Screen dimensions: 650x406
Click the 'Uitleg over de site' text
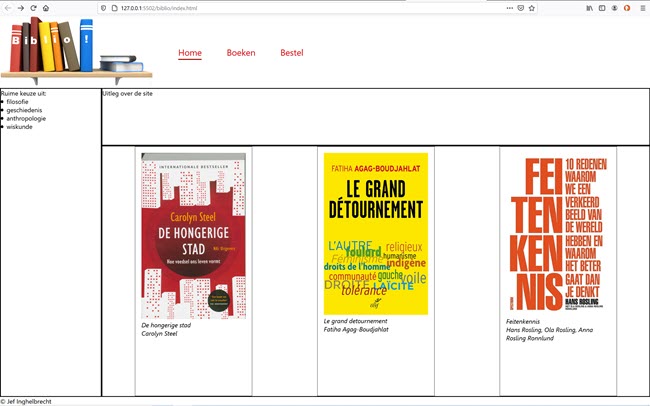click(x=128, y=93)
